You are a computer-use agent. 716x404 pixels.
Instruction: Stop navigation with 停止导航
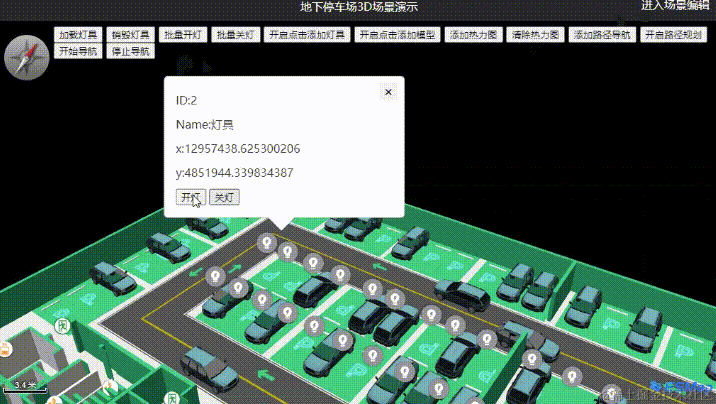pos(131,51)
